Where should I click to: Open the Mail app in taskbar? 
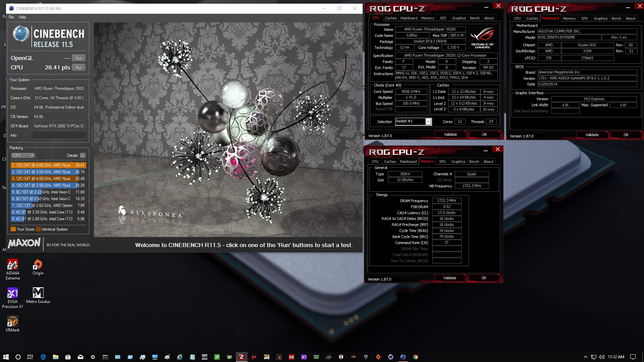point(80,357)
